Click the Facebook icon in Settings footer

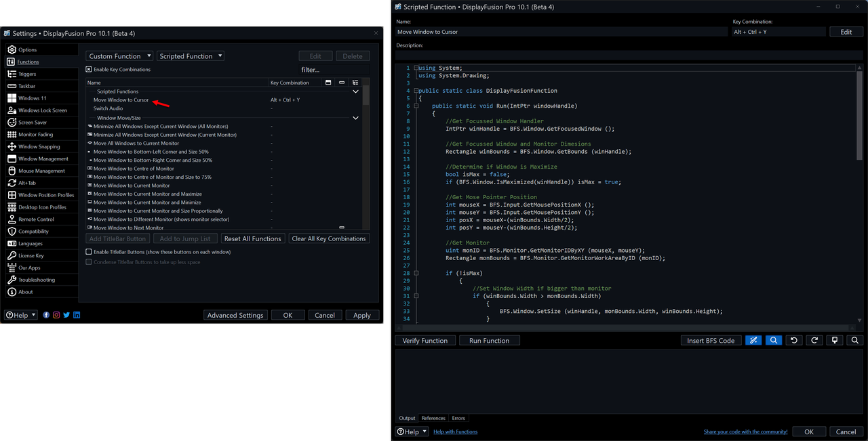point(46,315)
